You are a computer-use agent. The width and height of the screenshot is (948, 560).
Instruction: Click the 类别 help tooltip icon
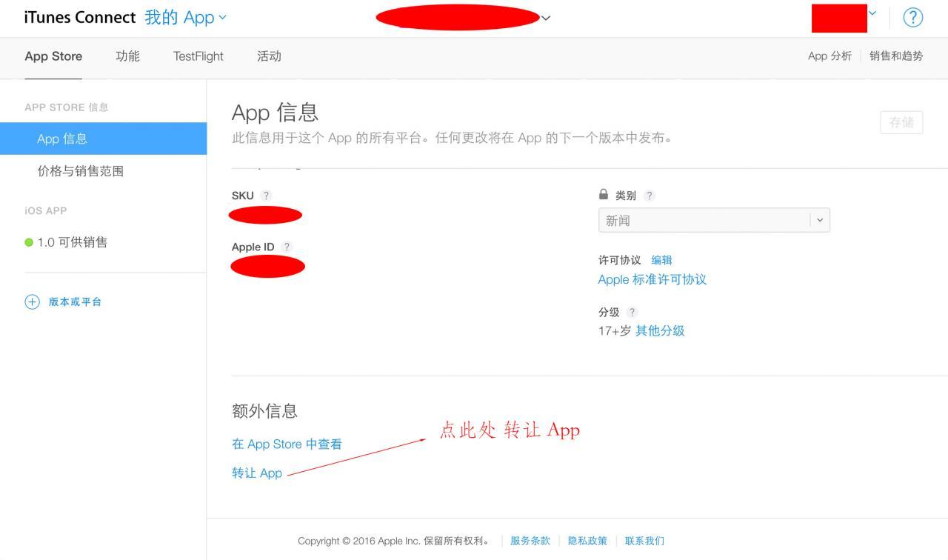tap(649, 196)
